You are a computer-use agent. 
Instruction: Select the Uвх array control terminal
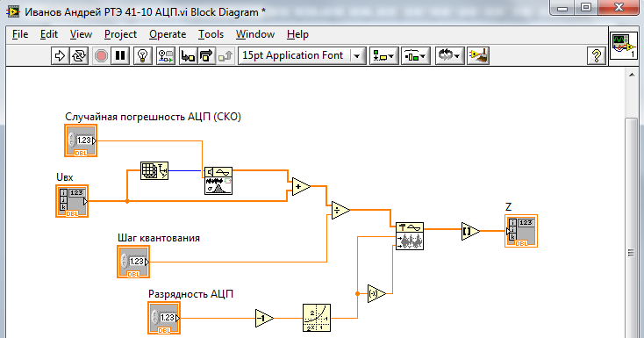[72, 201]
